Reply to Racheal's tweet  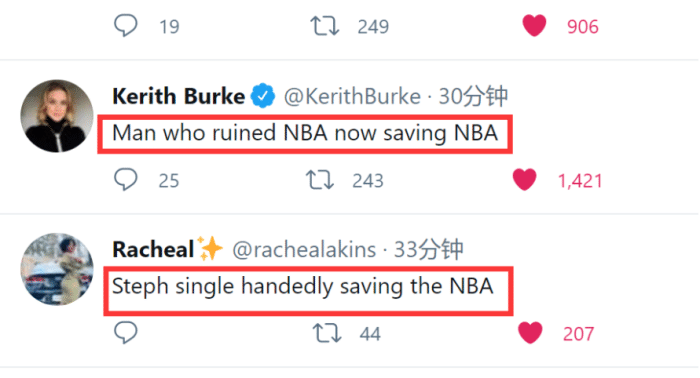pos(125,333)
